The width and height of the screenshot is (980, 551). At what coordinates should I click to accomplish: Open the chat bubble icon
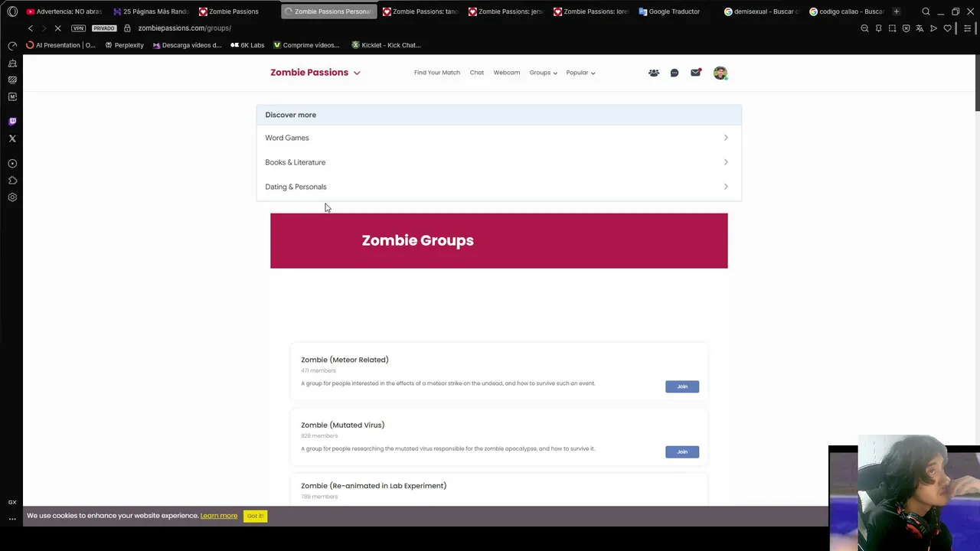[675, 73]
